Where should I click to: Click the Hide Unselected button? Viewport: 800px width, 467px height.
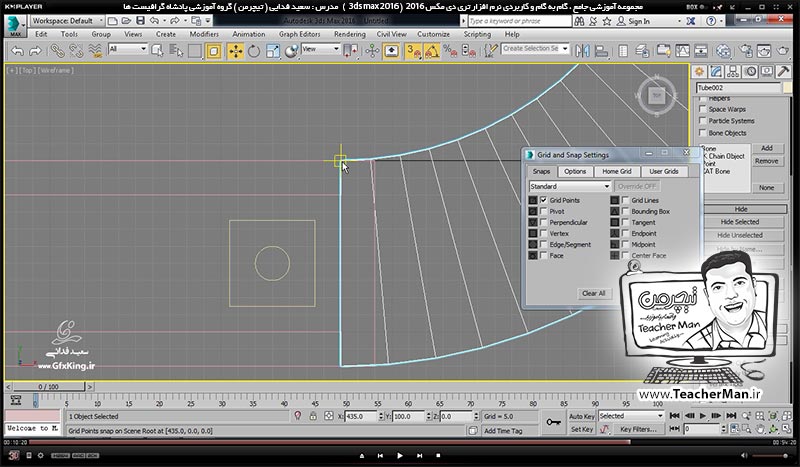pyautogui.click(x=740, y=235)
